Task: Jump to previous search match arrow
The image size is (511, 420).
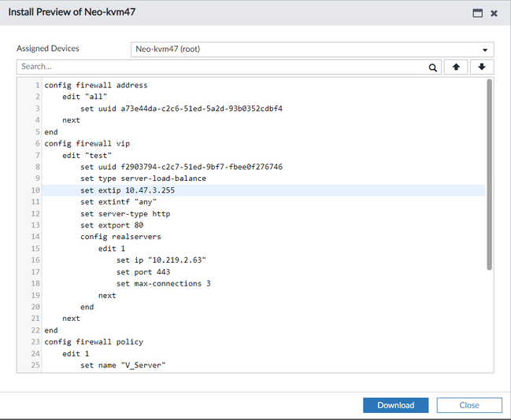Action: (x=456, y=68)
